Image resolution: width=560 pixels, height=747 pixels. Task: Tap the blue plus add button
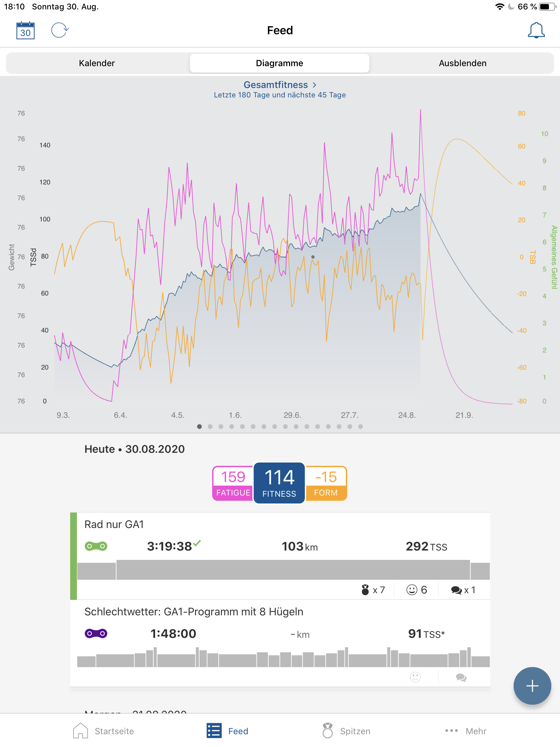click(532, 686)
